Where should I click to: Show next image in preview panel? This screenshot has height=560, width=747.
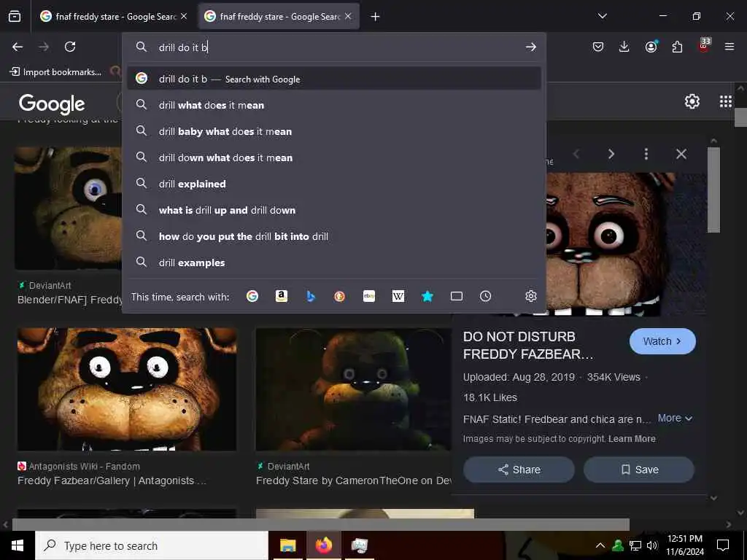tap(611, 154)
